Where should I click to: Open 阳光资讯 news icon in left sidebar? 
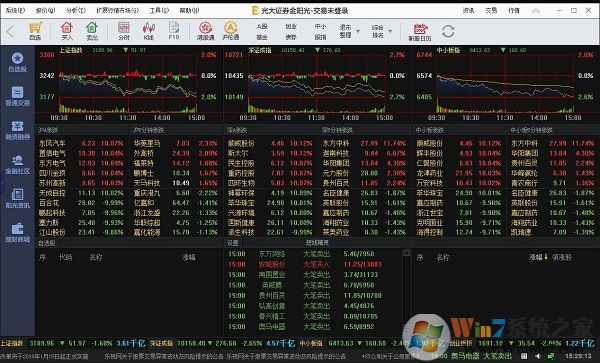click(17, 198)
